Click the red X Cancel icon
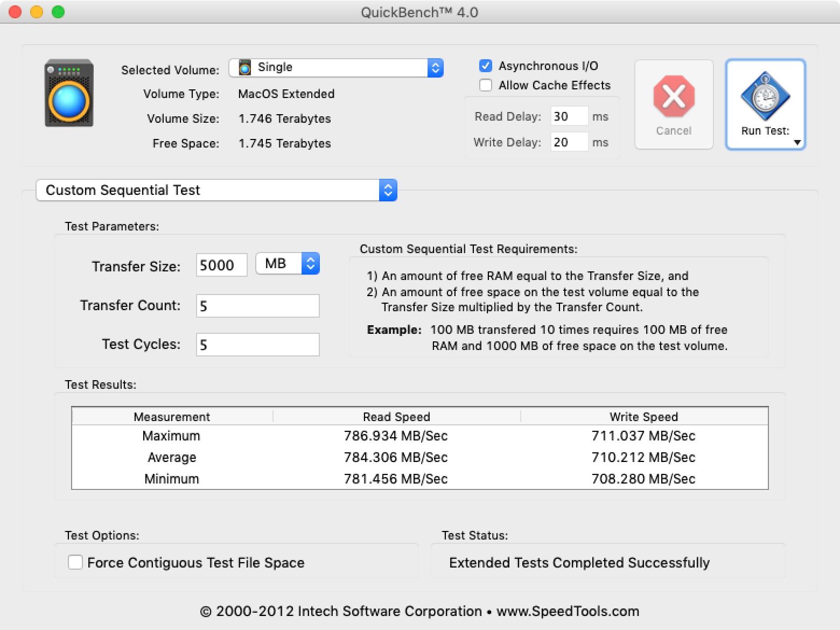Image resolution: width=840 pixels, height=630 pixels. pos(674,96)
